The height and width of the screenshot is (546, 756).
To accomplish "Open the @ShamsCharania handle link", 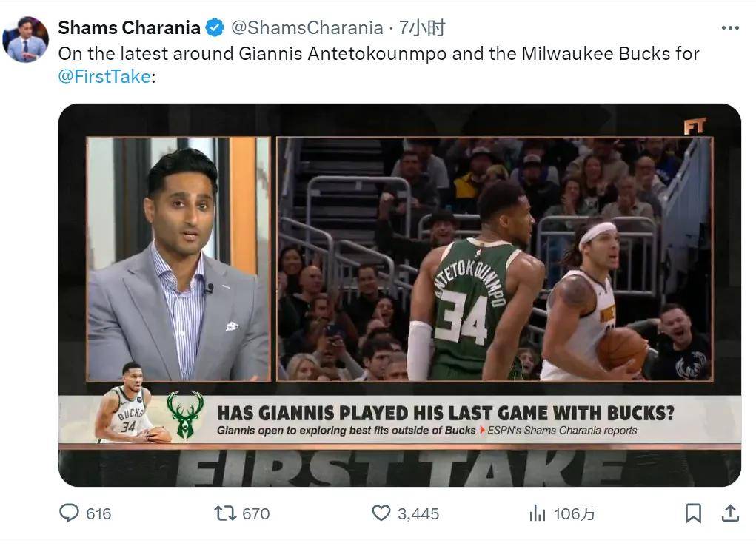I will coord(307,28).
